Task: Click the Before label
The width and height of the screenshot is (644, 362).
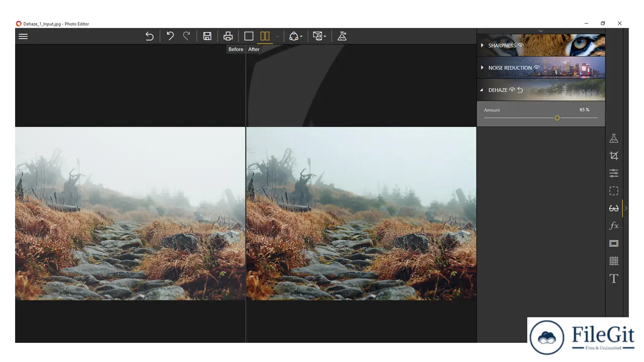Action: click(235, 49)
